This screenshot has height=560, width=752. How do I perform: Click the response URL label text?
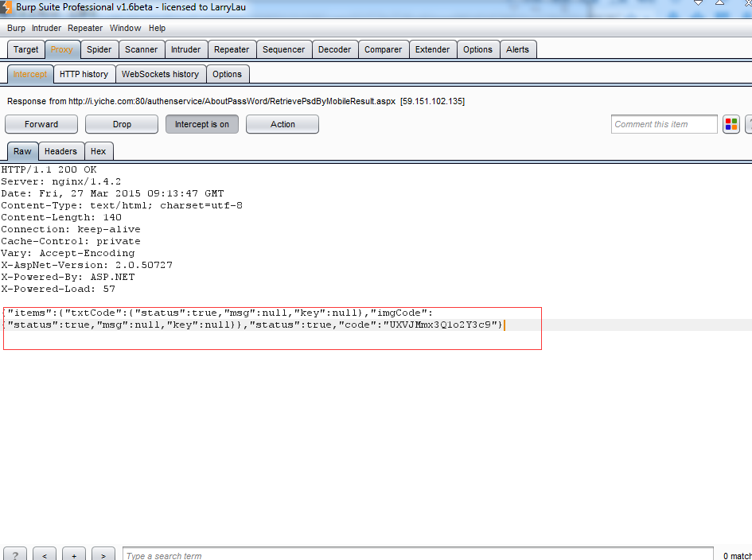pos(236,101)
